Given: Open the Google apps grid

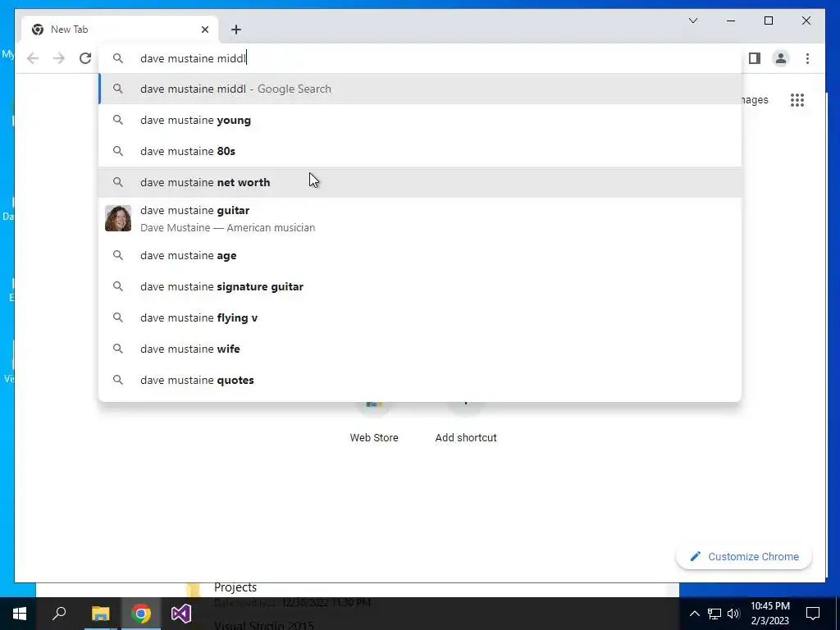Looking at the screenshot, I should (797, 99).
